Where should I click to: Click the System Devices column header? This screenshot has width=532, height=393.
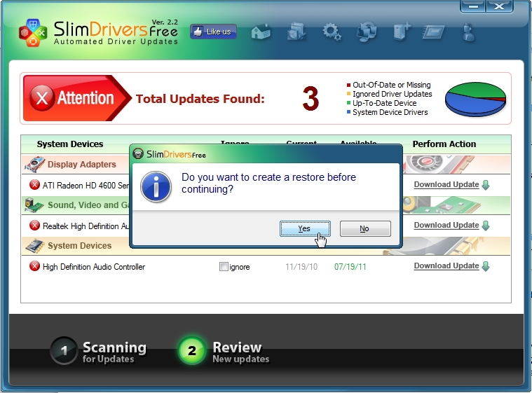pos(70,144)
